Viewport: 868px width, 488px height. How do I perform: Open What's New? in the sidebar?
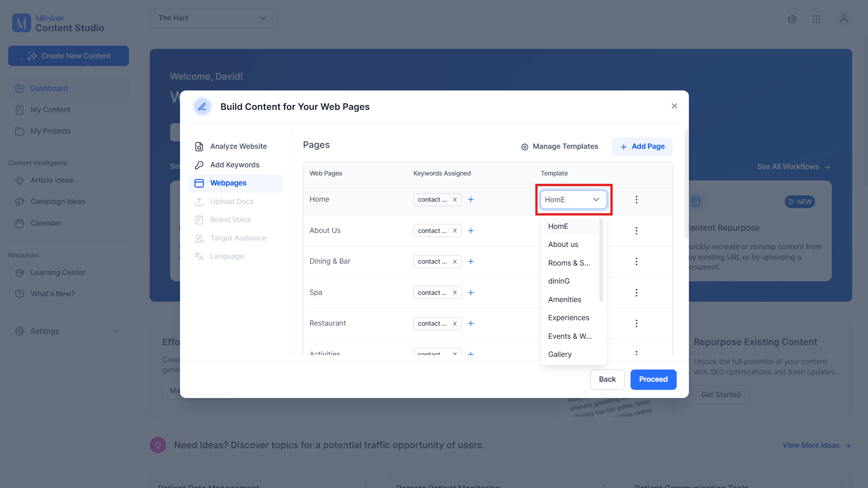68,294
